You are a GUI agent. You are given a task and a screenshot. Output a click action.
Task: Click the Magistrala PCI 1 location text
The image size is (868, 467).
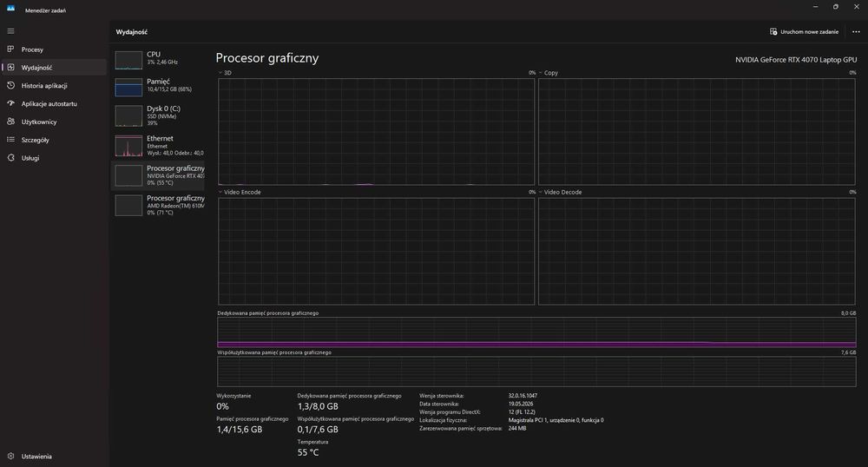[556, 420]
